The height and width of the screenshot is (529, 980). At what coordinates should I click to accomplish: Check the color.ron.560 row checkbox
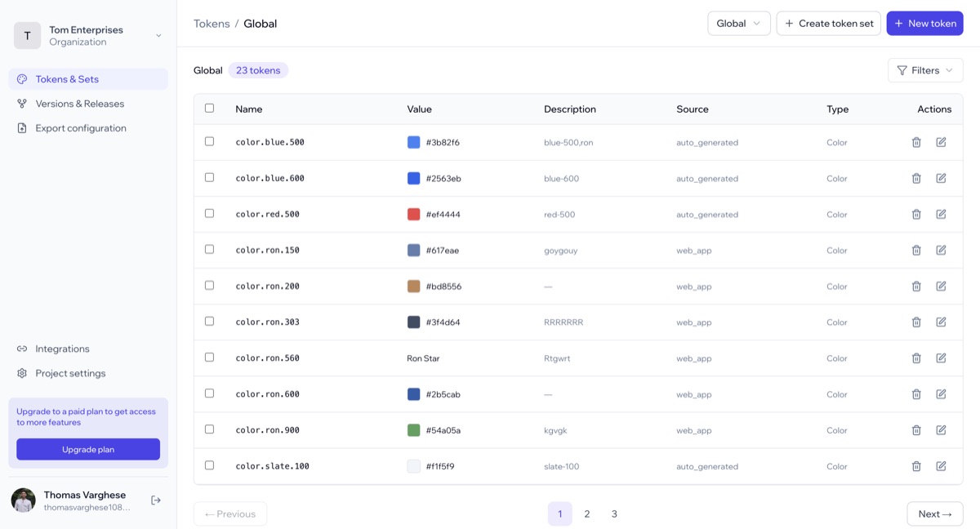tap(209, 357)
